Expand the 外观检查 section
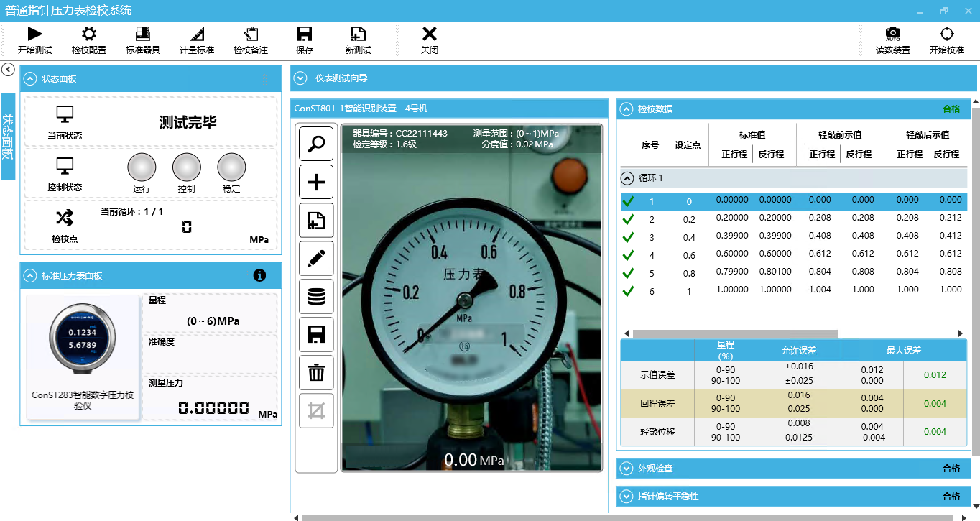The width and height of the screenshot is (980, 521). (627, 469)
